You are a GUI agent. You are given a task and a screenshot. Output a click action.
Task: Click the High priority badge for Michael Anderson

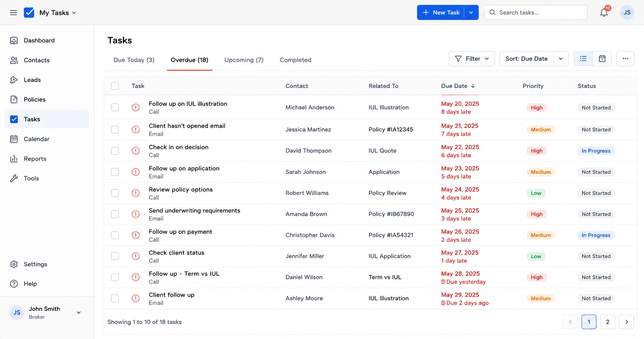coord(536,108)
